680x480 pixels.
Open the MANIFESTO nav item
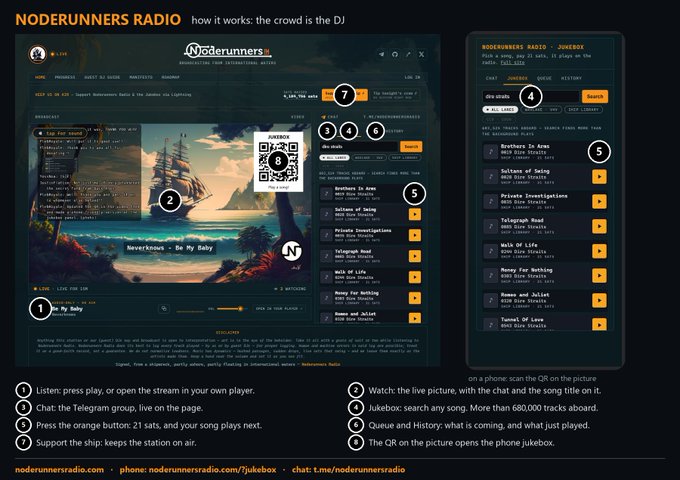141,77
